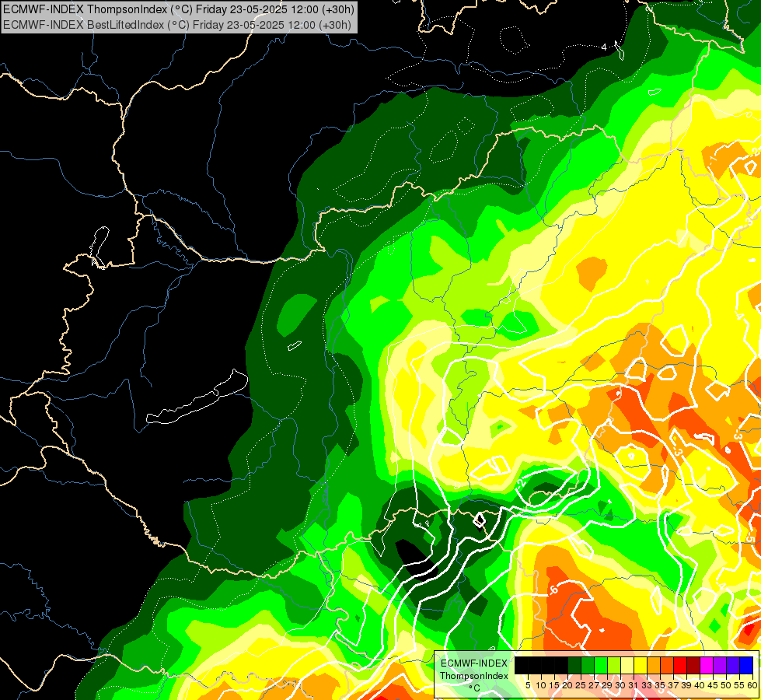761x700 pixels.
Task: Click the legend tick label 20
Action: tap(567, 685)
